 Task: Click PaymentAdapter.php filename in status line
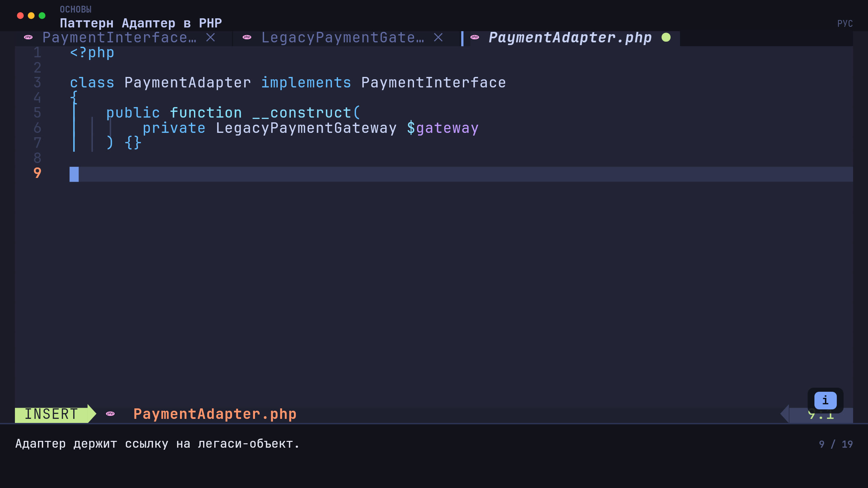[215, 414]
